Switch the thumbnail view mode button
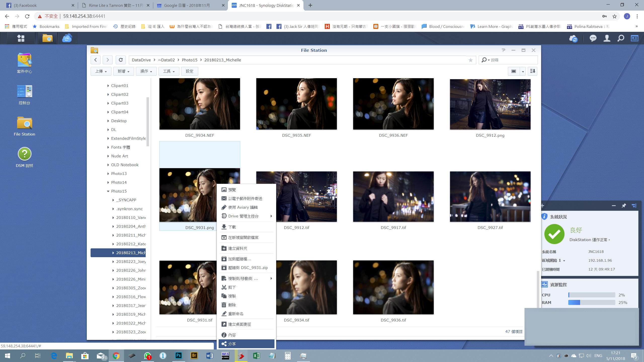The width and height of the screenshot is (644, 362). click(x=514, y=71)
